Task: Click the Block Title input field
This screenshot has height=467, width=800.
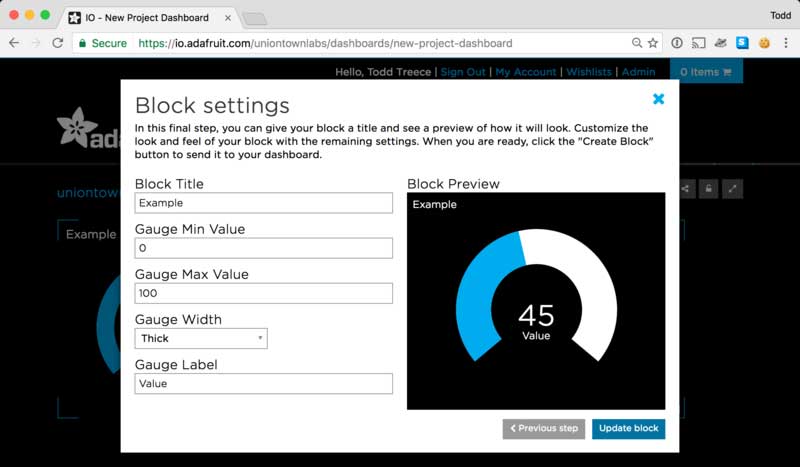Action: click(x=263, y=203)
